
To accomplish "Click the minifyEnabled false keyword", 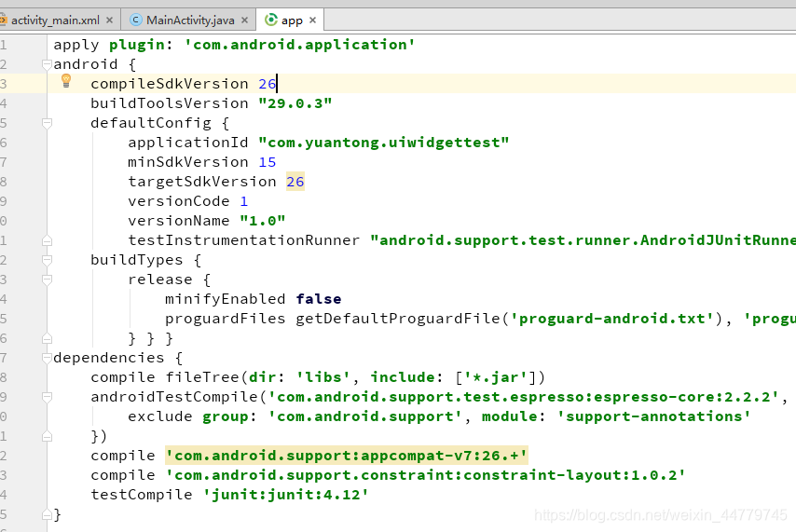I will [318, 299].
